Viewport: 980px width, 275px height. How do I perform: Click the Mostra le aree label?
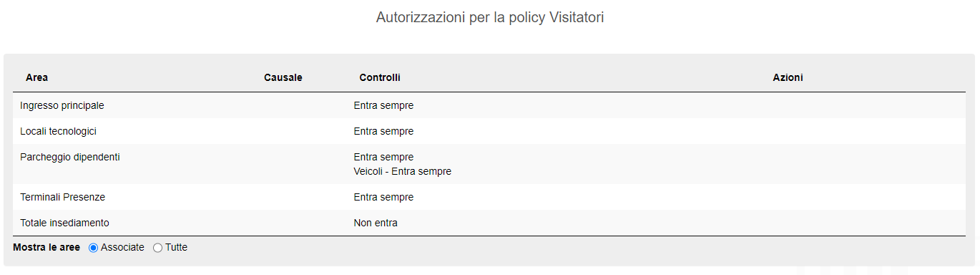coord(46,248)
